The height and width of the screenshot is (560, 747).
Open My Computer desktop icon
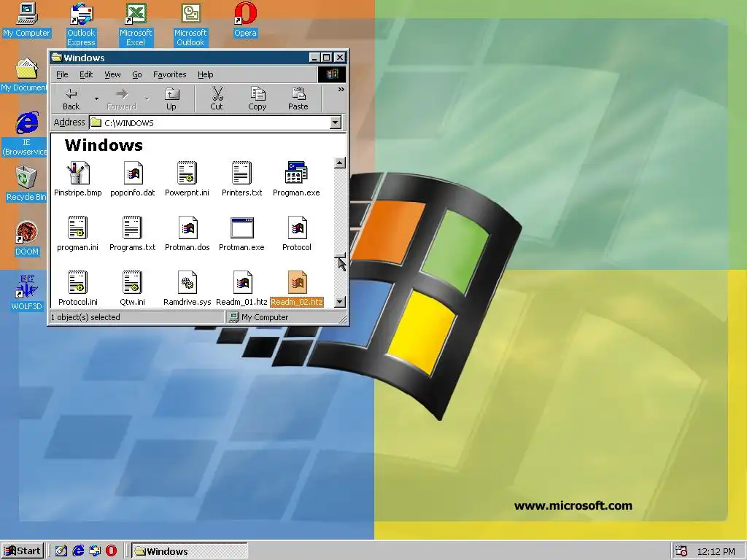tap(26, 20)
